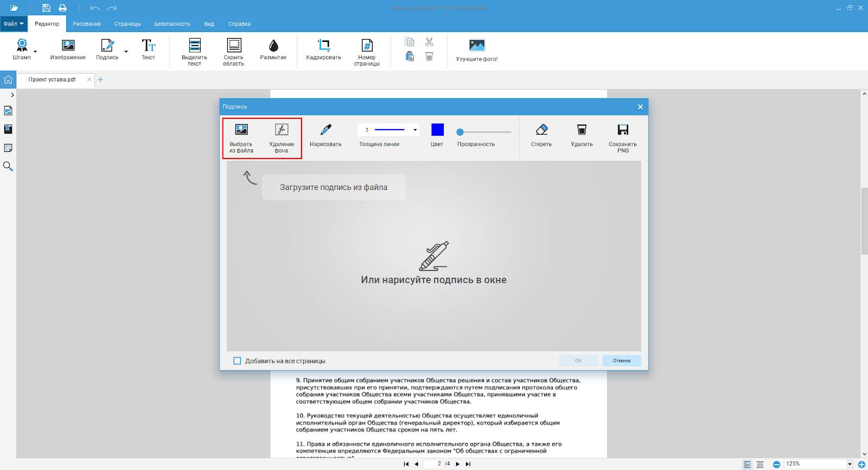Image resolution: width=868 pixels, height=470 pixels.
Task: Expand the Подпись ribbon dropdown arrow
Action: coord(126,52)
